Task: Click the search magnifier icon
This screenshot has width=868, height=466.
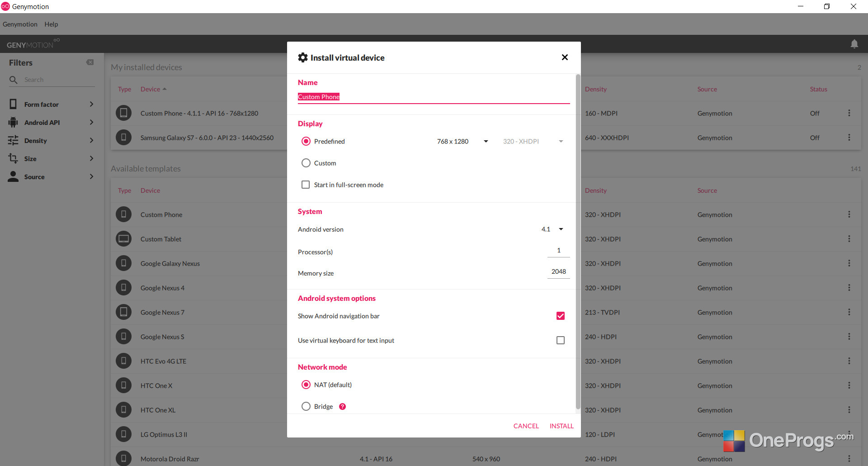Action: (x=14, y=80)
